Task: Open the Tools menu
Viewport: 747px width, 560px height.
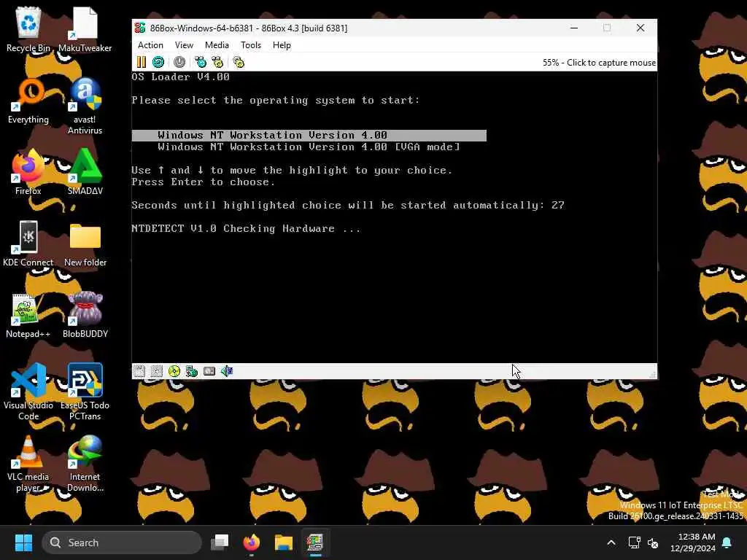Action: tap(251, 45)
